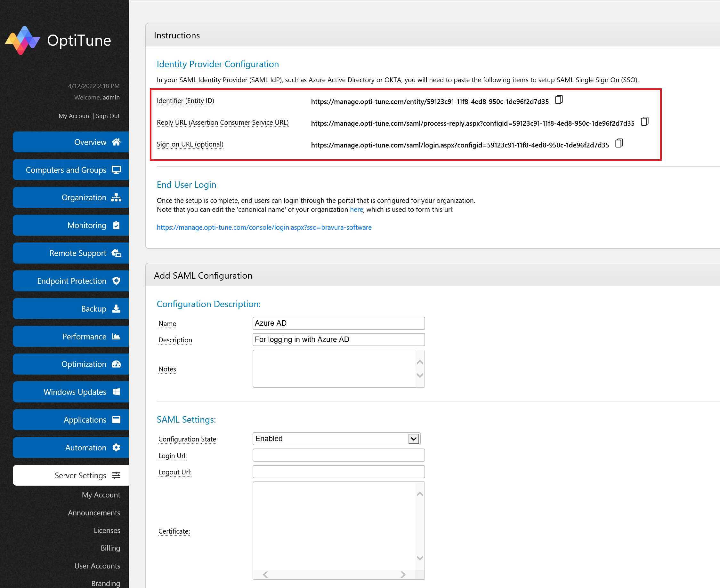
Task: Click the Endpoint Protection shield icon
Action: pos(116,281)
